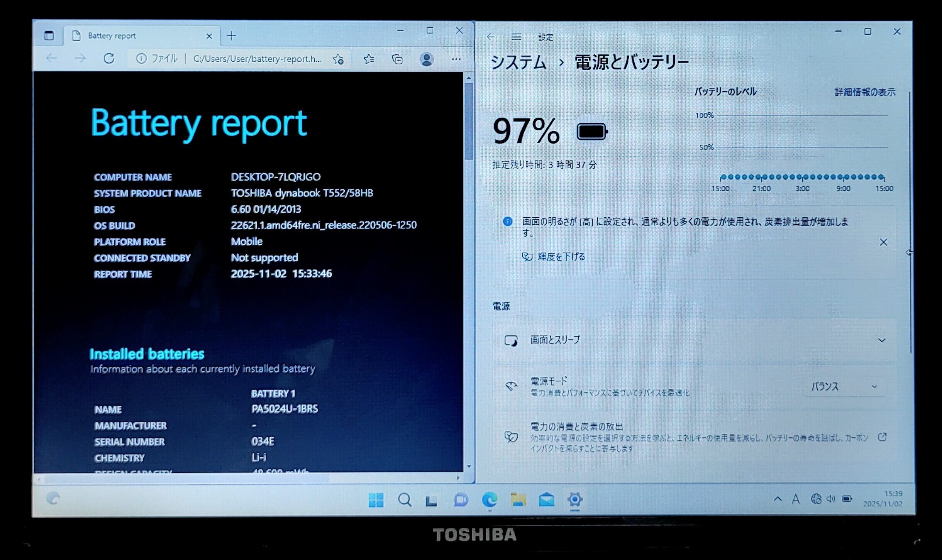Open Edge settings and more menu
The height and width of the screenshot is (560, 942).
pyautogui.click(x=456, y=59)
